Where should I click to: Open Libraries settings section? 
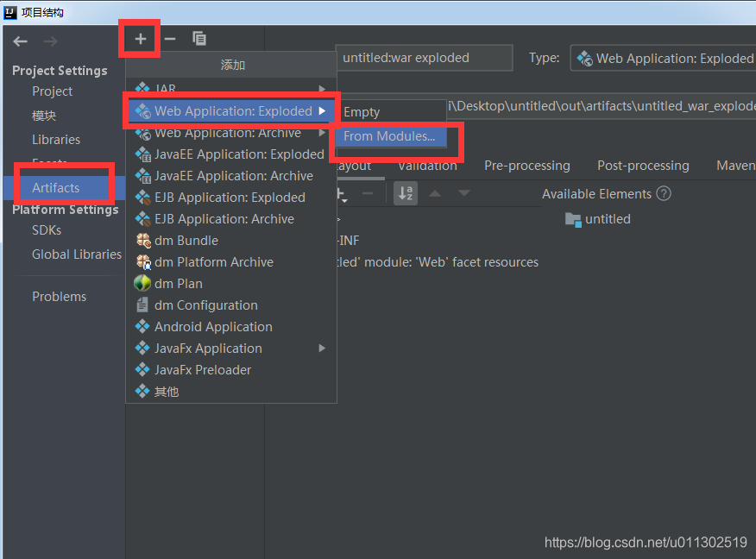click(x=56, y=139)
